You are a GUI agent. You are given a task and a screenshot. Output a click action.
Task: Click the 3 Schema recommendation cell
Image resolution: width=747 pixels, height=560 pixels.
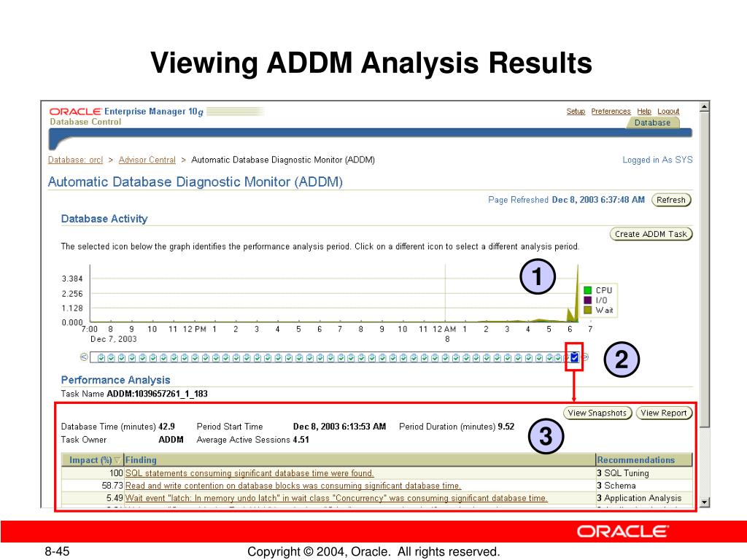(x=643, y=485)
